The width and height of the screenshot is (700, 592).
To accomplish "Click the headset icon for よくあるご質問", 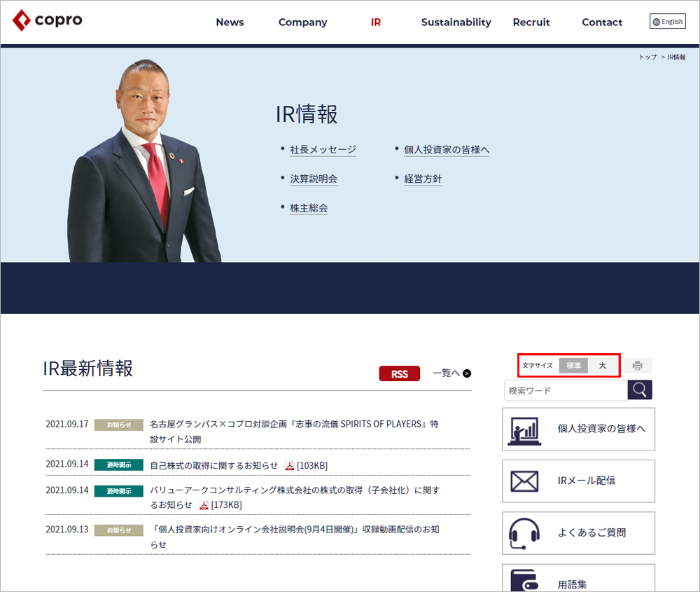I will click(524, 533).
